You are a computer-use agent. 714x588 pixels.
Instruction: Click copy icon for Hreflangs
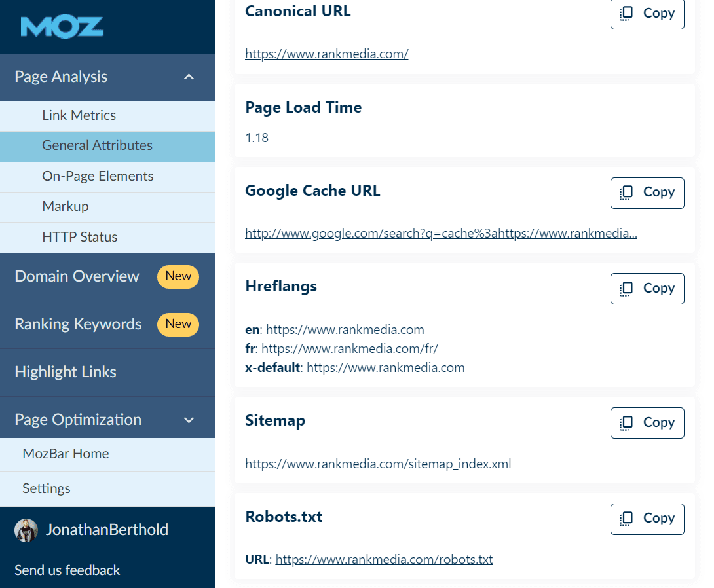627,289
